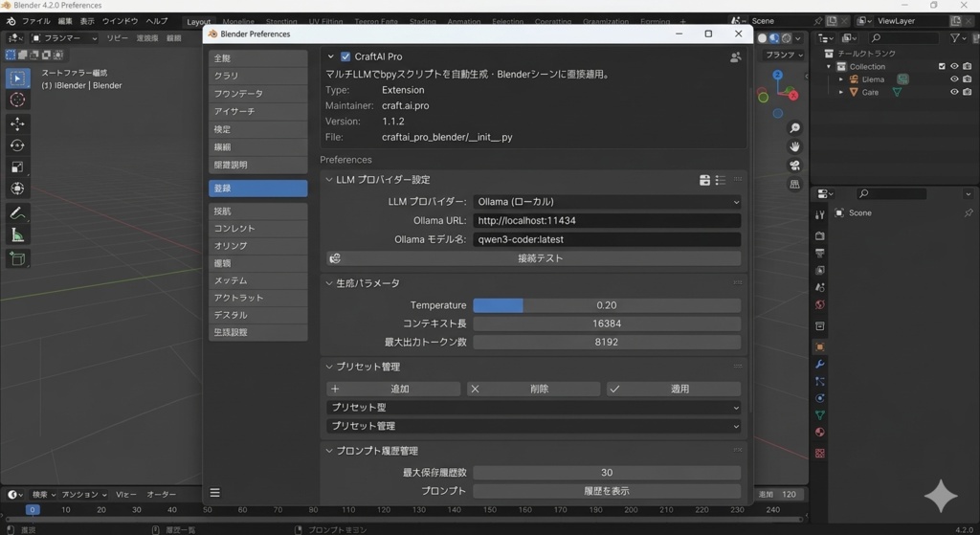The width and height of the screenshot is (980, 535).
Task: Hide the Llema object via eye icon
Action: pos(954,79)
